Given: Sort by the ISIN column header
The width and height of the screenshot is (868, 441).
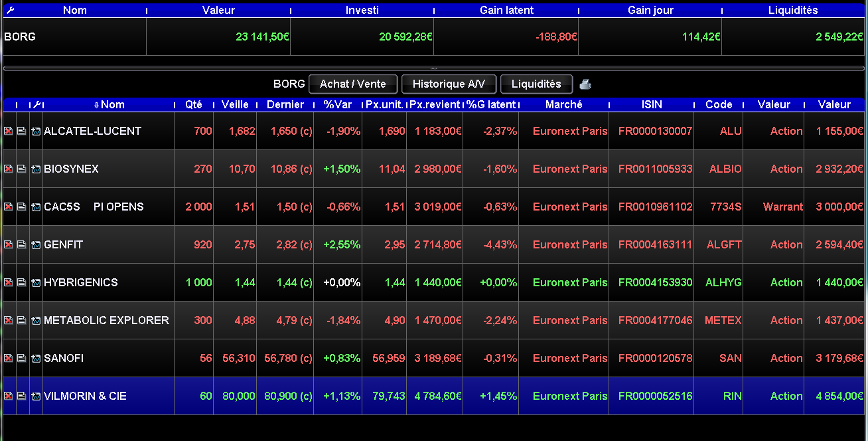Looking at the screenshot, I should (x=652, y=104).
